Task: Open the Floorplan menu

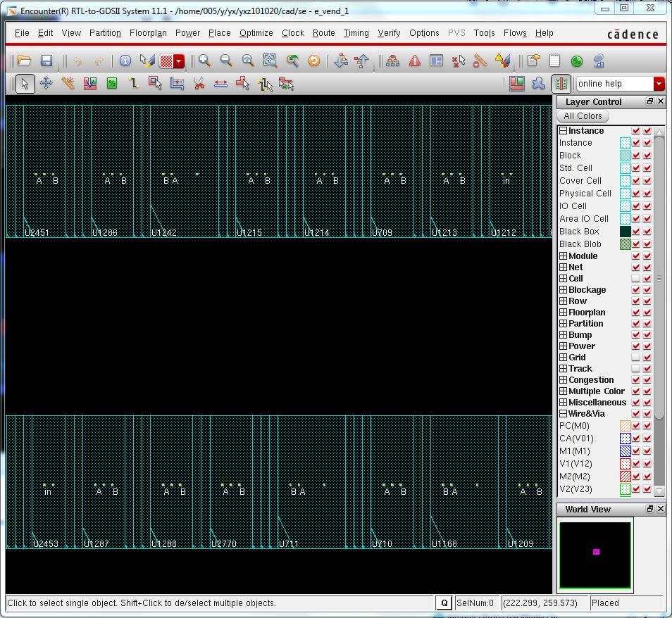Action: tap(148, 33)
